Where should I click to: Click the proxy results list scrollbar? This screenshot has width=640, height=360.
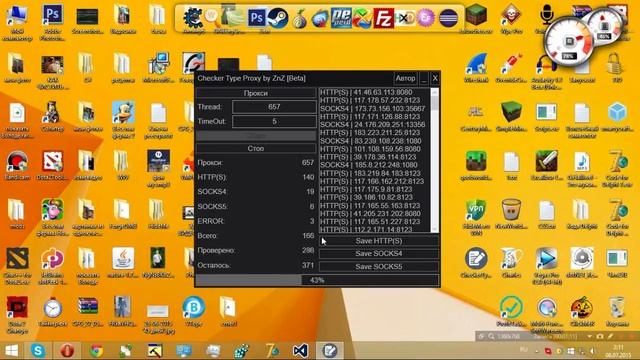click(434, 160)
